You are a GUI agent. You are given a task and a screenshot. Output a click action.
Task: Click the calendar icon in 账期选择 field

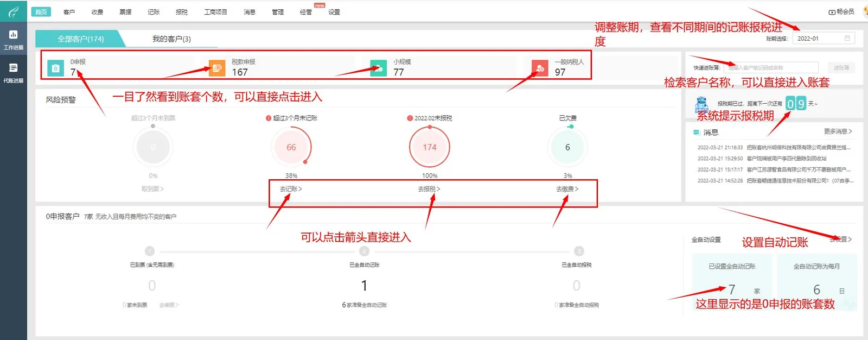[847, 38]
